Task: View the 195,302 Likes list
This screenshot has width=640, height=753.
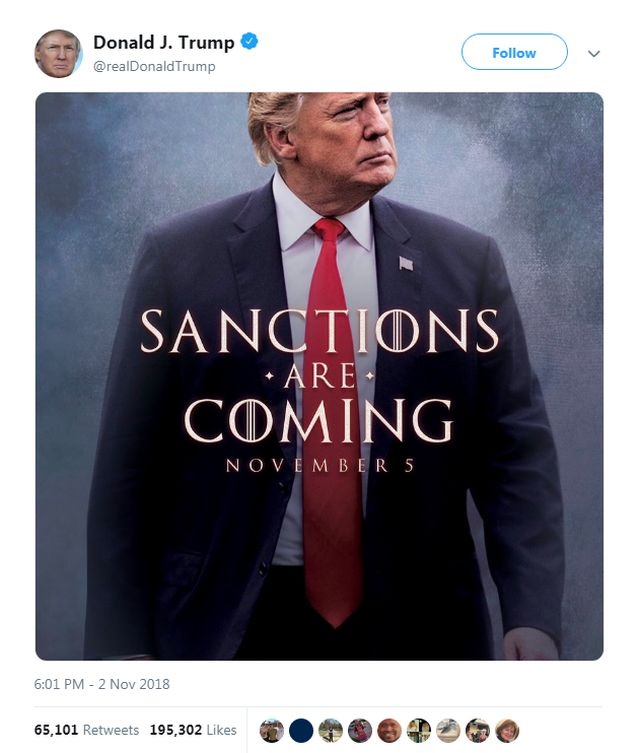Action: pyautogui.click(x=193, y=730)
